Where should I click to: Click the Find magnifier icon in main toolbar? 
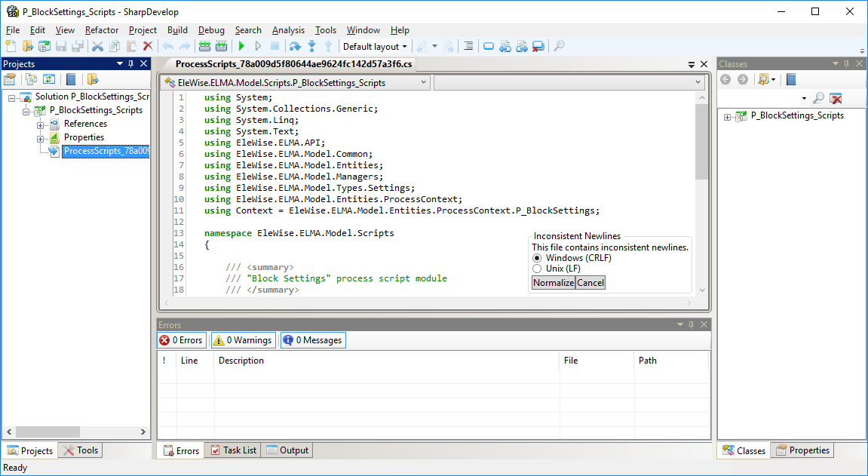coord(559,47)
